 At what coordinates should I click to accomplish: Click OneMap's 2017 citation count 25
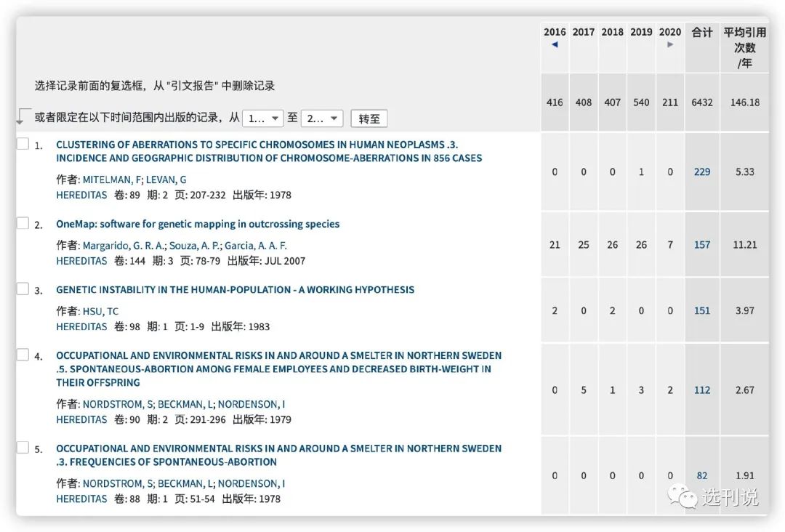coord(584,245)
